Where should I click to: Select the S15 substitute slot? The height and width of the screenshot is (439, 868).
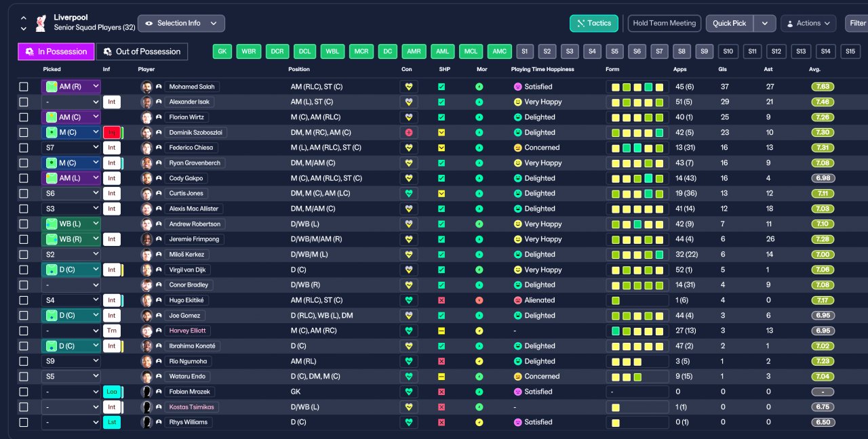850,51
